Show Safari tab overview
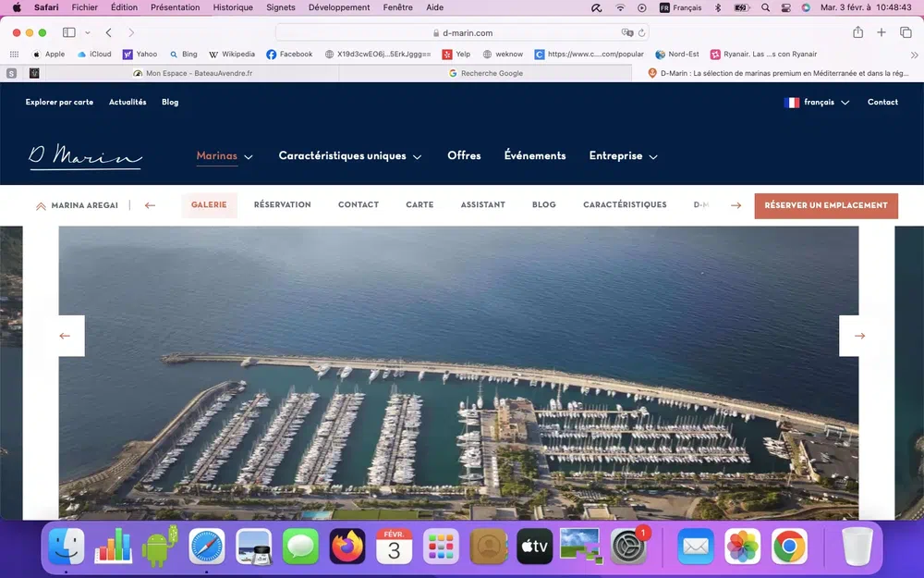The width and height of the screenshot is (924, 578). 906,32
